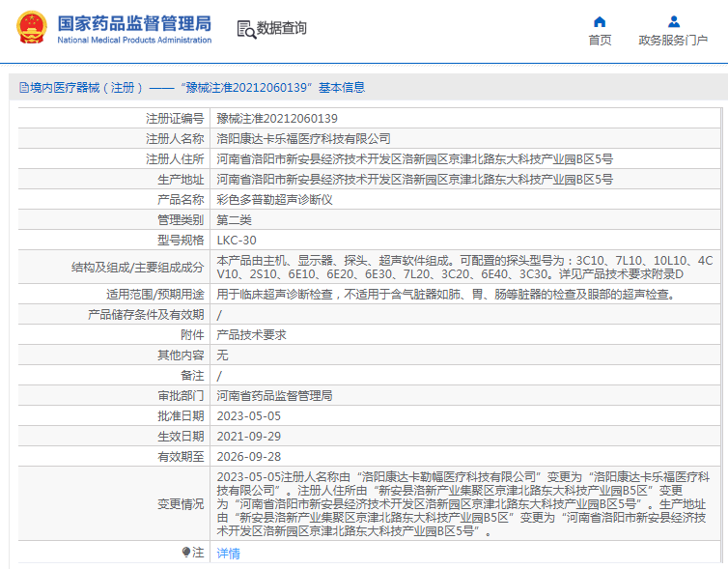
Task: Select the value 豫械注准20212060139 in the table
Action: [x=277, y=119]
